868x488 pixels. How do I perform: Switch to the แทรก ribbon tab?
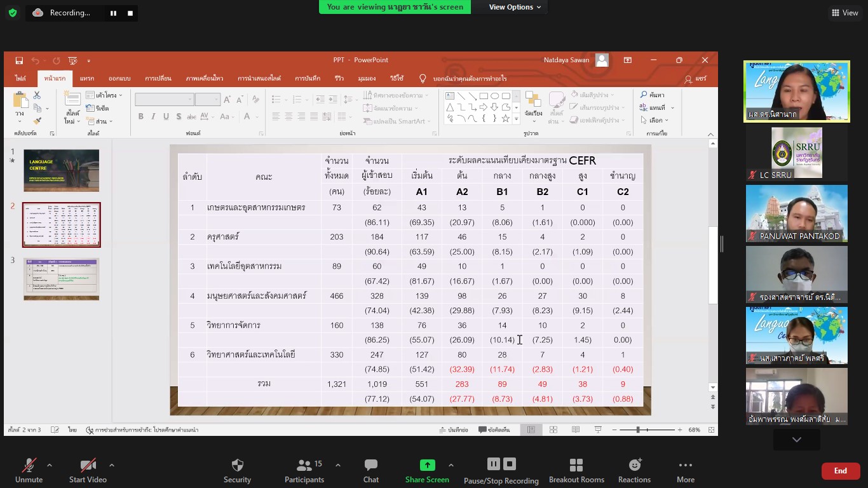tap(87, 78)
